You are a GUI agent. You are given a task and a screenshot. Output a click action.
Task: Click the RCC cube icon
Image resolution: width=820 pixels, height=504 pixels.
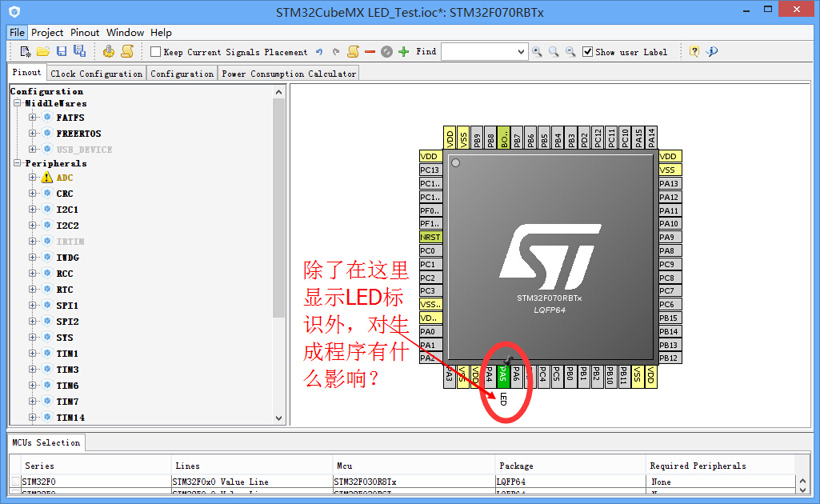47,273
